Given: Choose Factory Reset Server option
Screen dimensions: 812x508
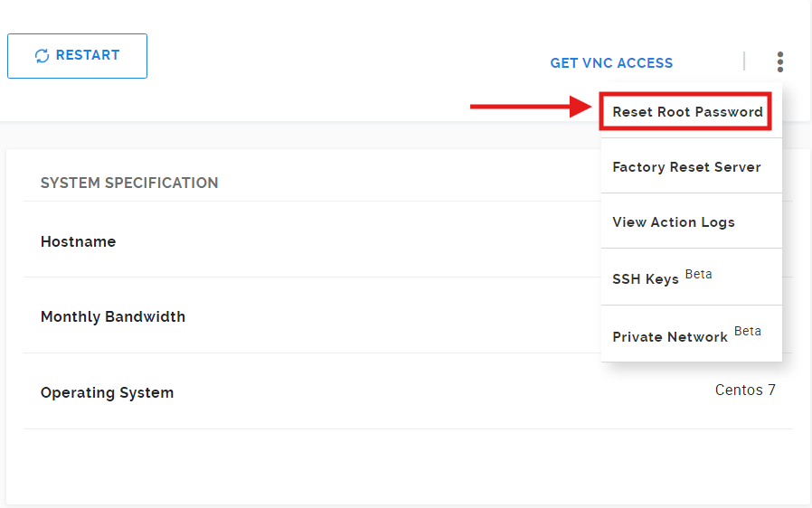Looking at the screenshot, I should tap(686, 166).
